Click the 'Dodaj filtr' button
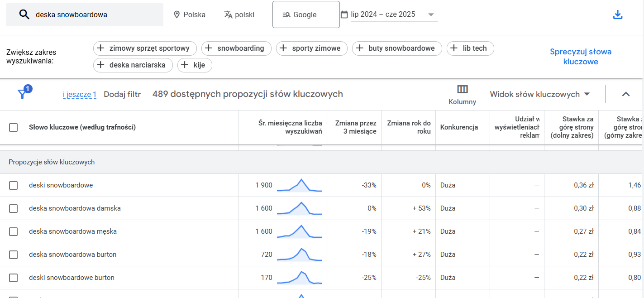The height and width of the screenshot is (298, 644). tap(122, 94)
